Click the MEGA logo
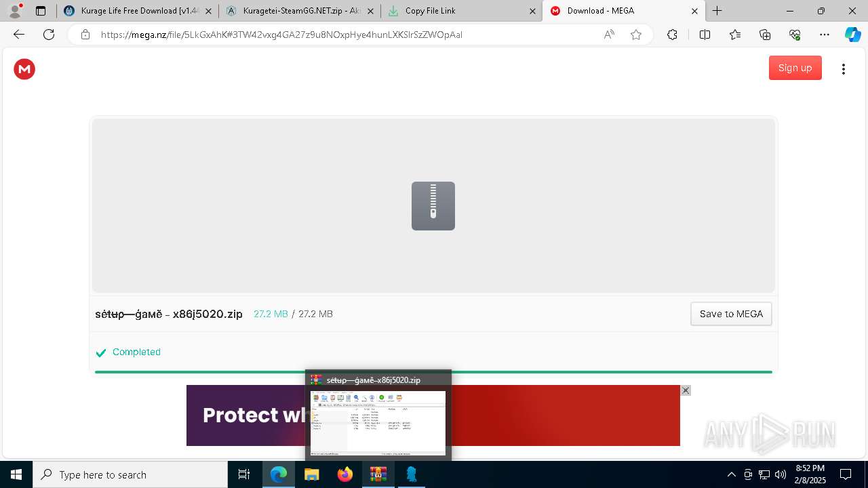868x488 pixels. pos(24,68)
